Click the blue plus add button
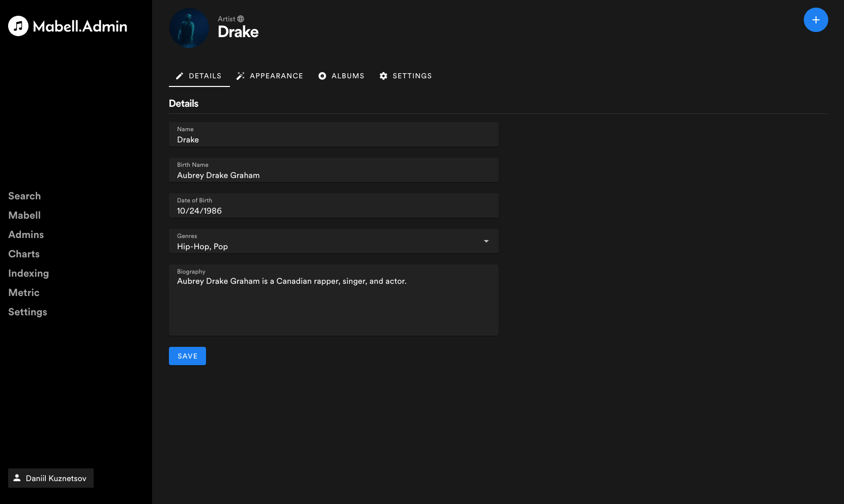This screenshot has height=504, width=844. click(816, 20)
